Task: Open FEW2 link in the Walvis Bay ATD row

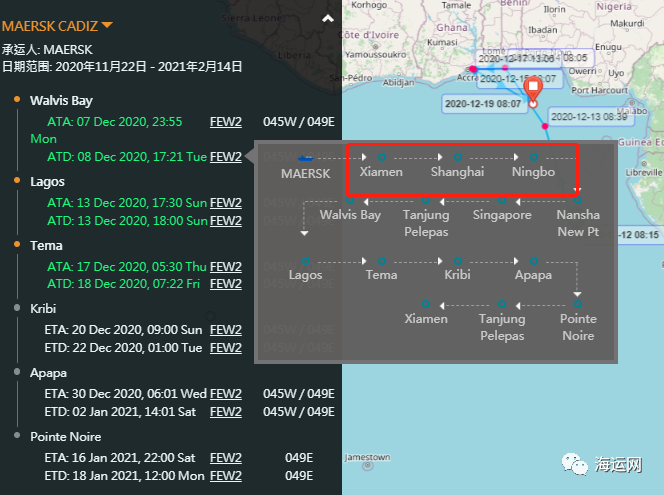Action: (x=226, y=157)
